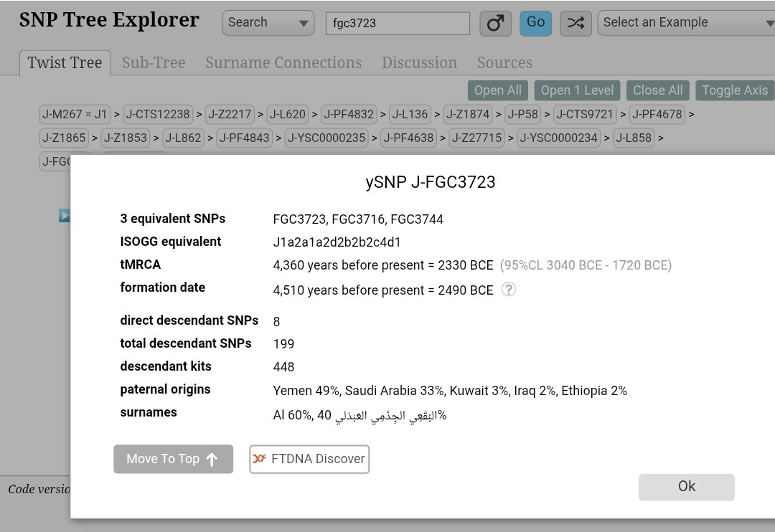Select the J-PF4843 breadcrumb

pyautogui.click(x=244, y=138)
